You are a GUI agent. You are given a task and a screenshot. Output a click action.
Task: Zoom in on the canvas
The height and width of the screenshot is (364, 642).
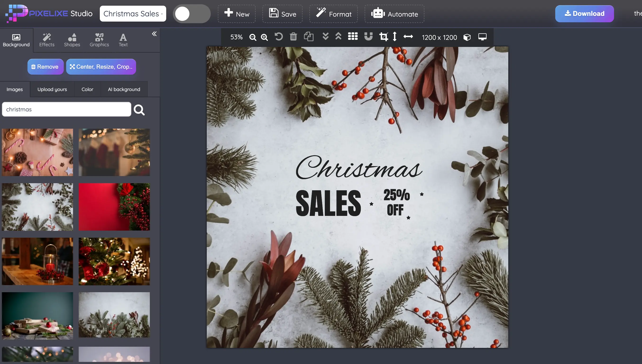(x=264, y=37)
